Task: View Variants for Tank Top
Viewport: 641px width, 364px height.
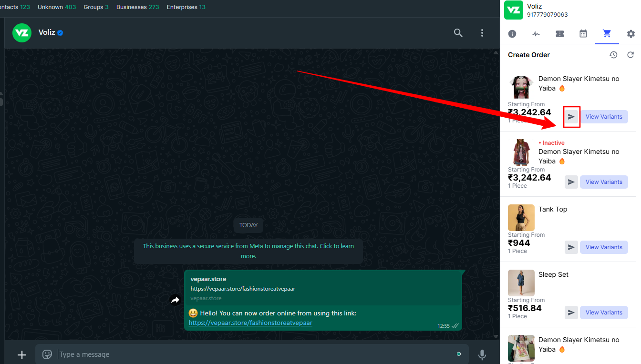Action: [604, 247]
